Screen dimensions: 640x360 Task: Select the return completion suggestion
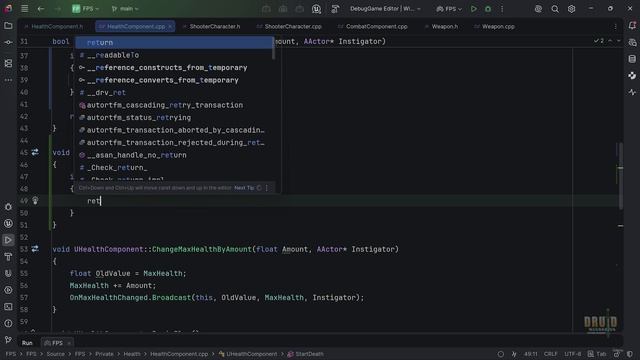pos(174,42)
